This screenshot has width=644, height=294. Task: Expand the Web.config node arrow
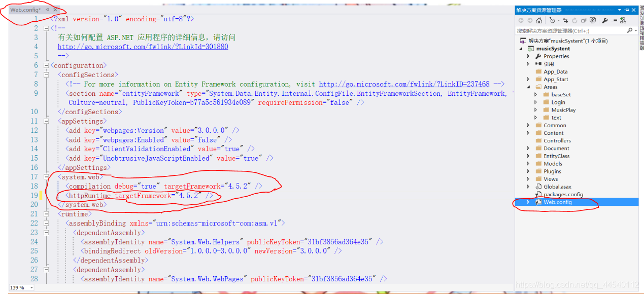pos(528,202)
